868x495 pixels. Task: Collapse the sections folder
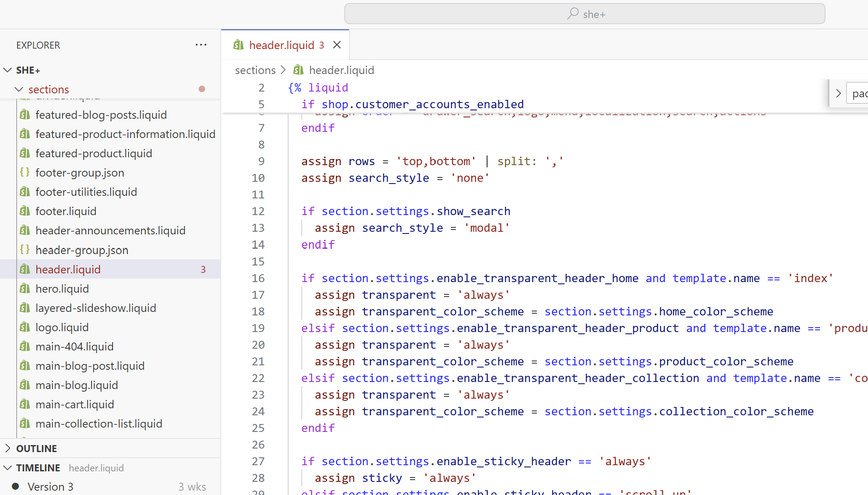tap(19, 89)
